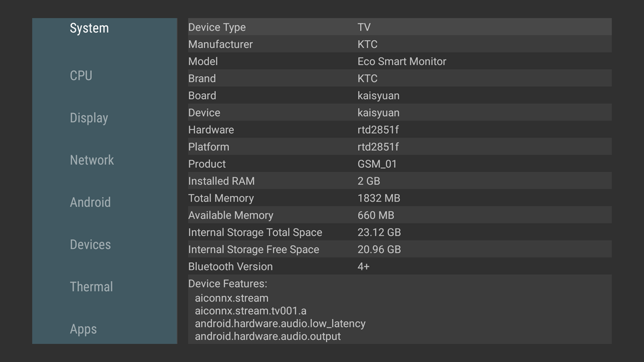The image size is (644, 362).
Task: Select Internal Storage Free Space label
Action: (254, 250)
